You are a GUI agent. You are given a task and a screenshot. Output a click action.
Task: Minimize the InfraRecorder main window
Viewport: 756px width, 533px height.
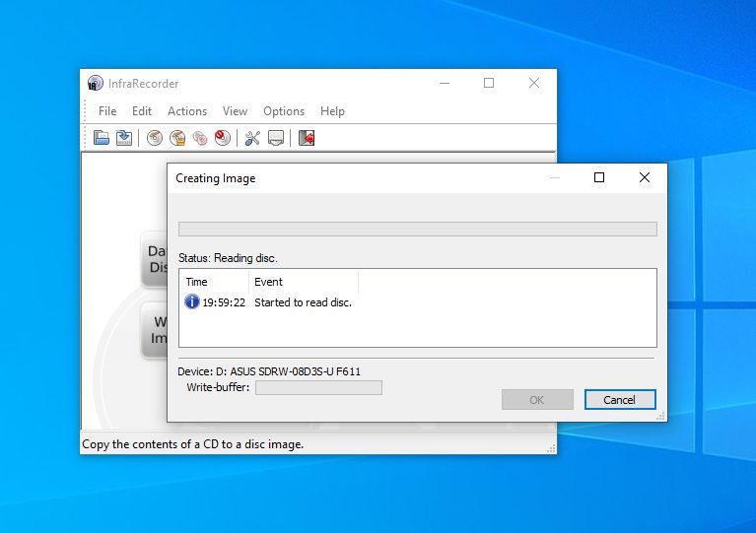[445, 83]
